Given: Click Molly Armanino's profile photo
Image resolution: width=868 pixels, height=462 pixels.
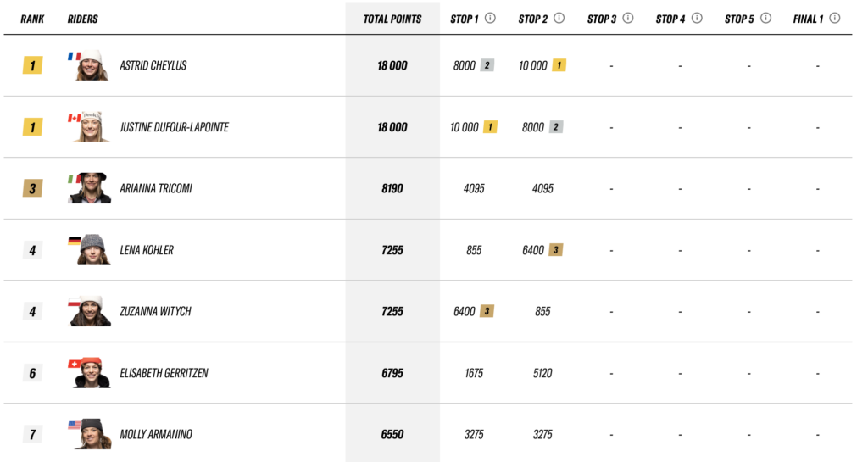Looking at the screenshot, I should click(90, 434).
